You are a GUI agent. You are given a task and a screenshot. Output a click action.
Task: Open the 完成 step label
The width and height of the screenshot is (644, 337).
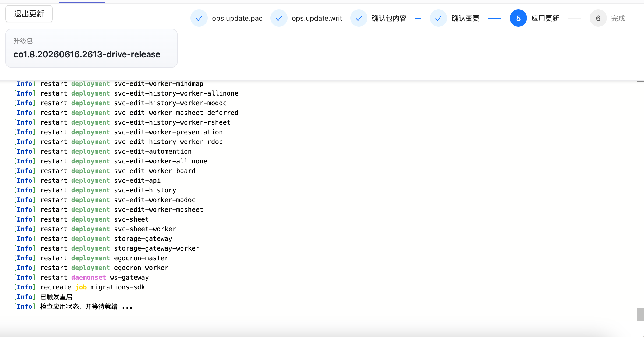(x=618, y=18)
